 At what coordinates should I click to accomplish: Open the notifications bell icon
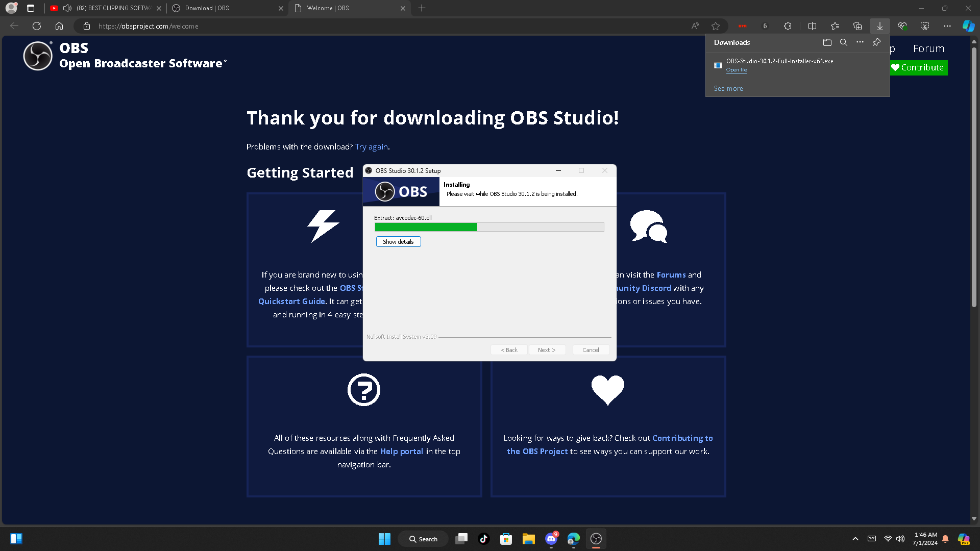[x=945, y=539]
